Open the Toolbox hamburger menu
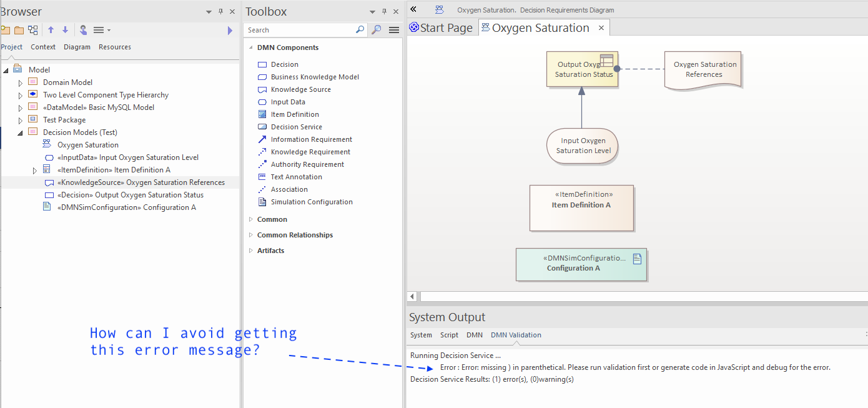This screenshot has width=868, height=408. click(x=393, y=30)
